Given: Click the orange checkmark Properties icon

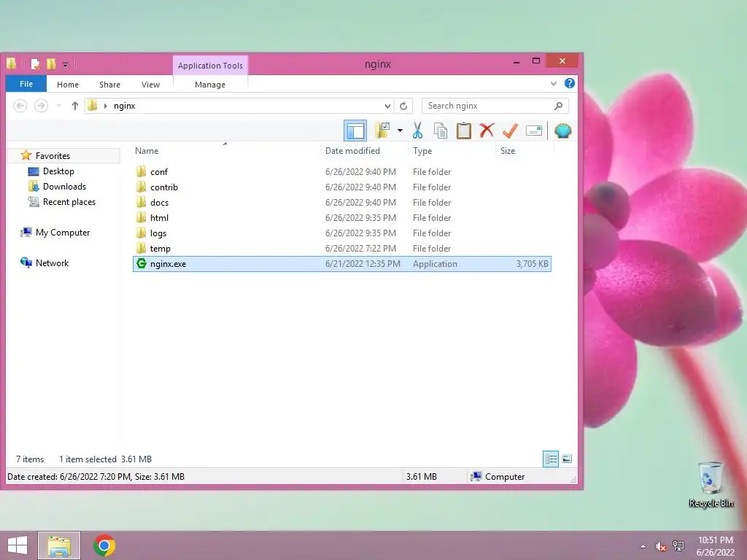Looking at the screenshot, I should (x=510, y=131).
